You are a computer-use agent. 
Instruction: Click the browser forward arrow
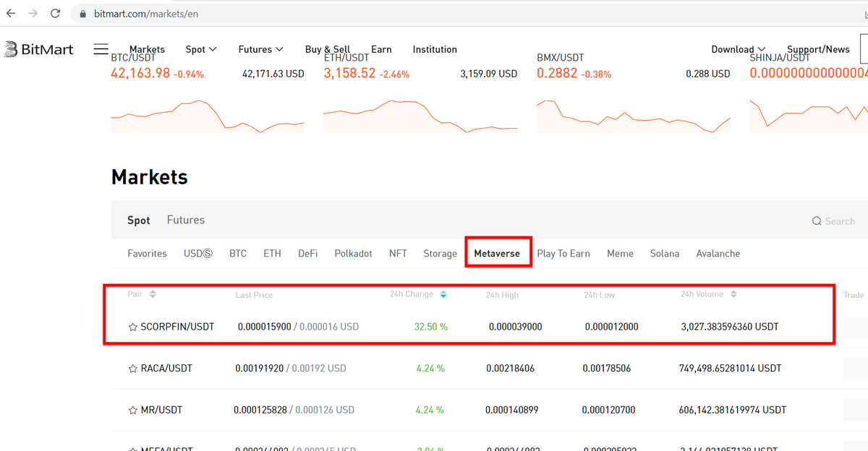tap(33, 14)
